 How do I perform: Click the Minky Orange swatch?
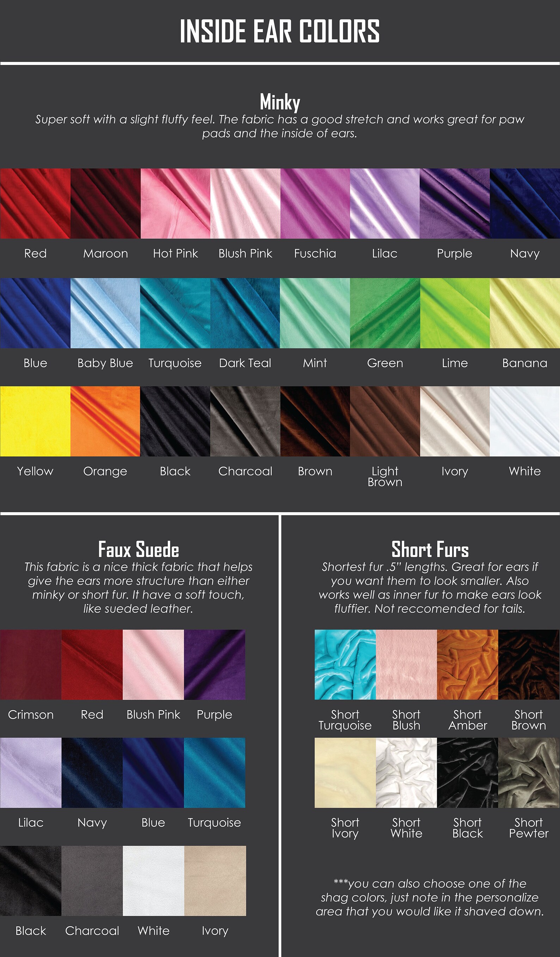pos(105,421)
